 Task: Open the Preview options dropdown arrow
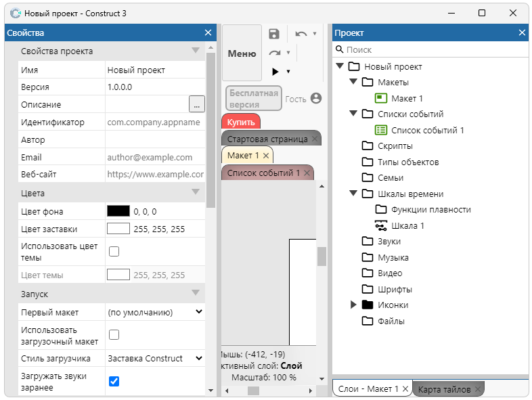tap(288, 72)
